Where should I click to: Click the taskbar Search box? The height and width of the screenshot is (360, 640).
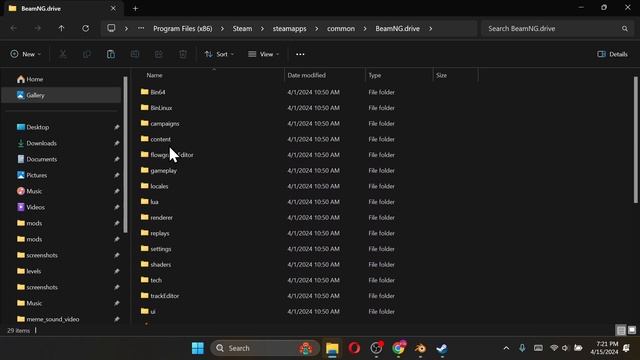[x=265, y=348]
